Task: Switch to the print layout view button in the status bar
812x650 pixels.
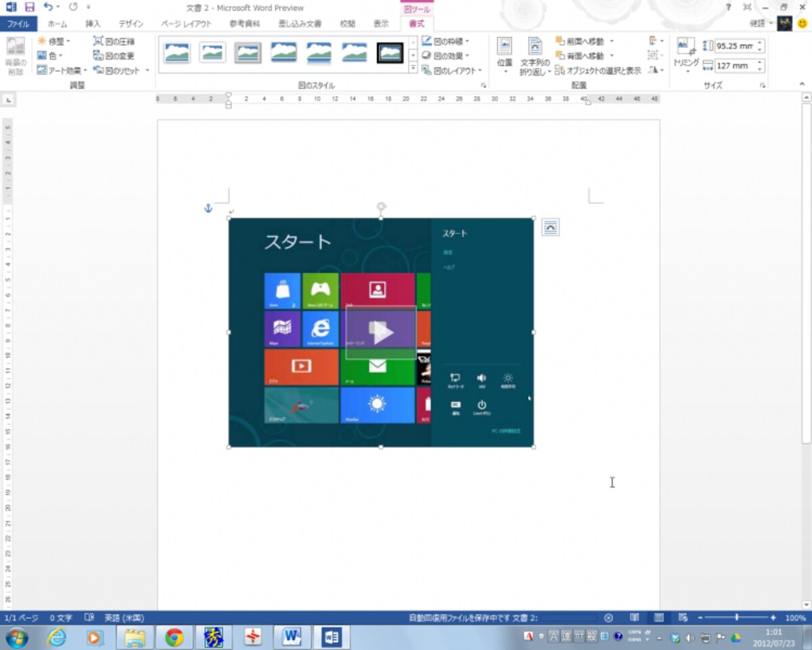Action: click(658, 617)
